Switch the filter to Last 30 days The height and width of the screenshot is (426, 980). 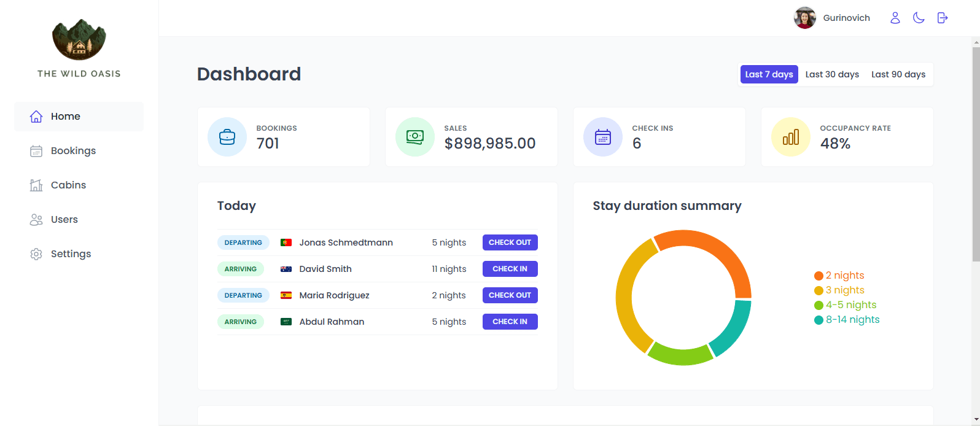click(832, 74)
